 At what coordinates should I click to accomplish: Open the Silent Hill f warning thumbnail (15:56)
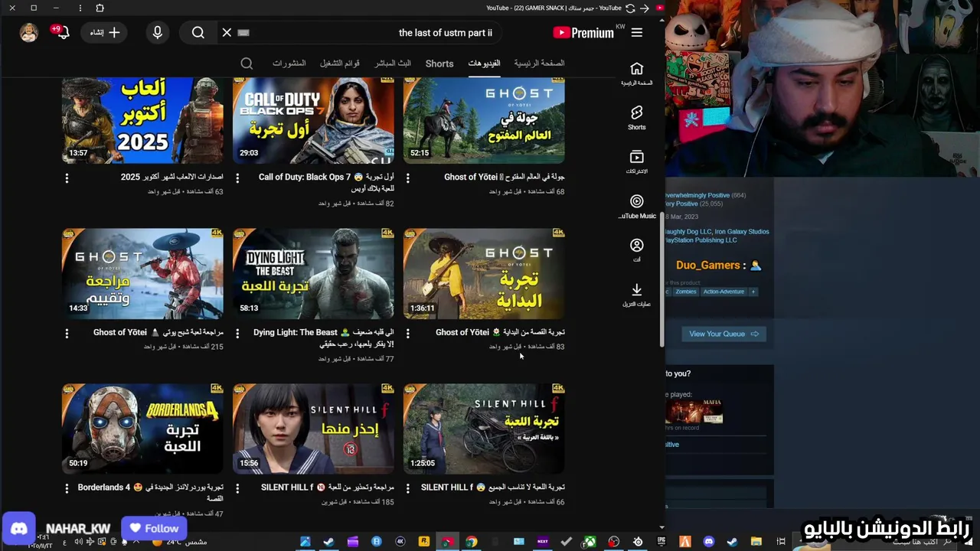313,429
